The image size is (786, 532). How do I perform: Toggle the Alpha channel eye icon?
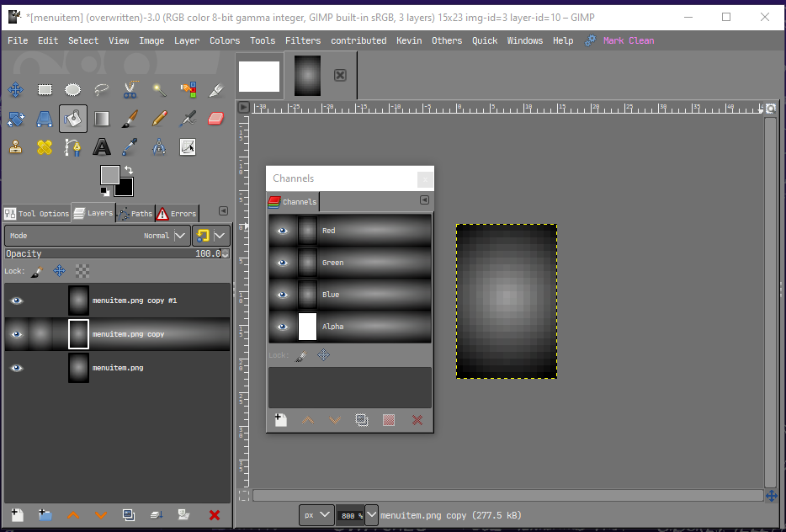(282, 327)
